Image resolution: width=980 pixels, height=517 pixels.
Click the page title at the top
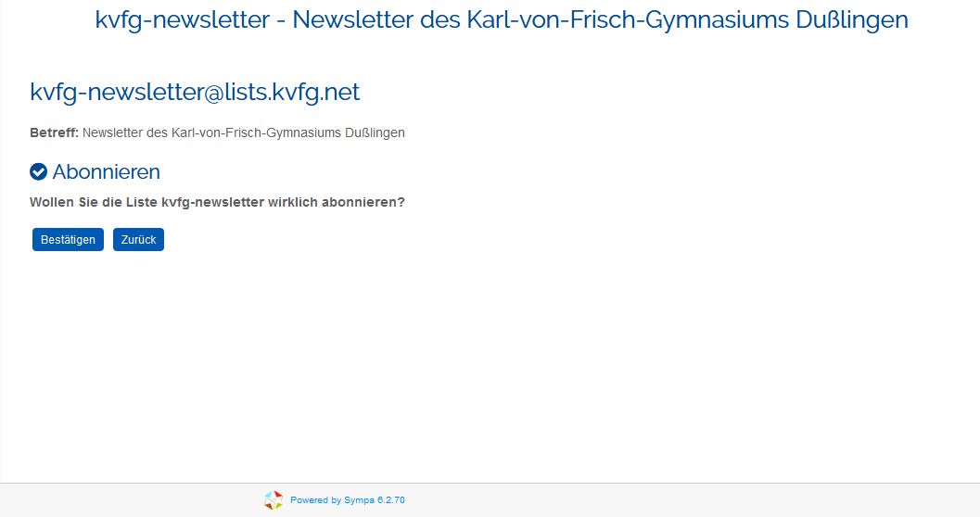pos(501,19)
